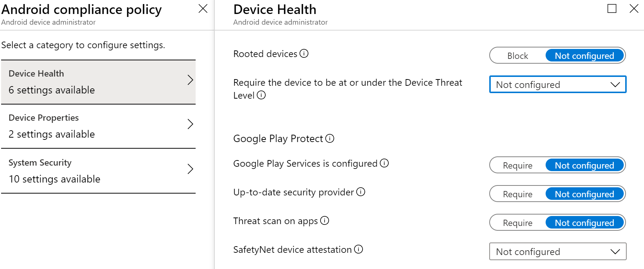Click info icon for Google Play Services is configured
The width and height of the screenshot is (644, 269).
coord(384,163)
